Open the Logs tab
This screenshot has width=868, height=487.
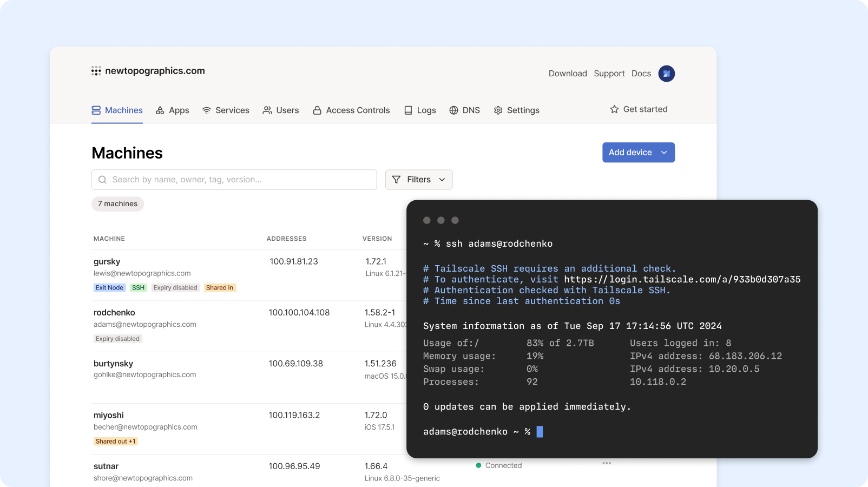pos(420,110)
